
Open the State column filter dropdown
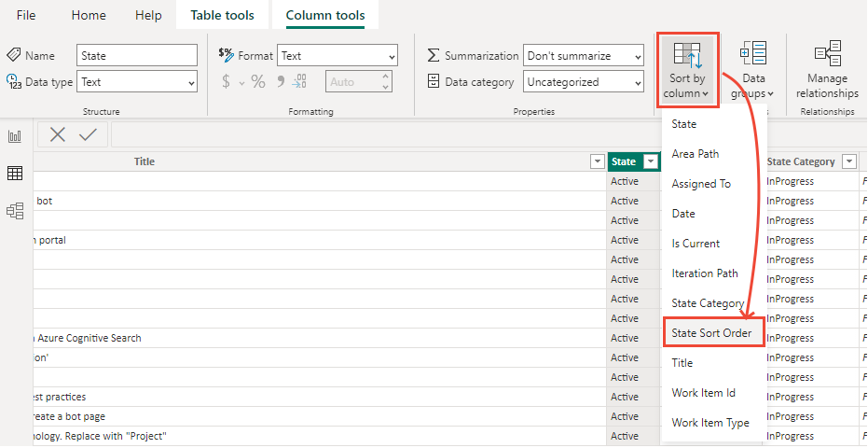[651, 161]
